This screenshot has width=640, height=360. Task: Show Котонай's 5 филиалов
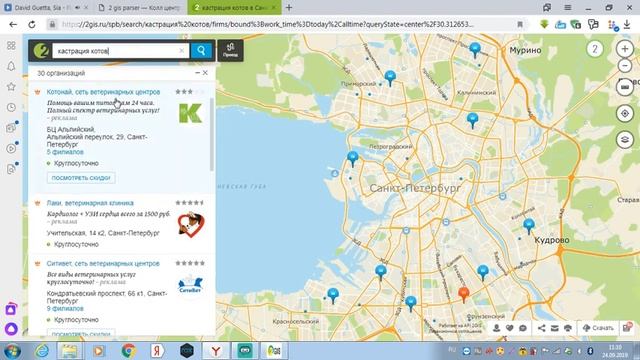[x=65, y=152]
